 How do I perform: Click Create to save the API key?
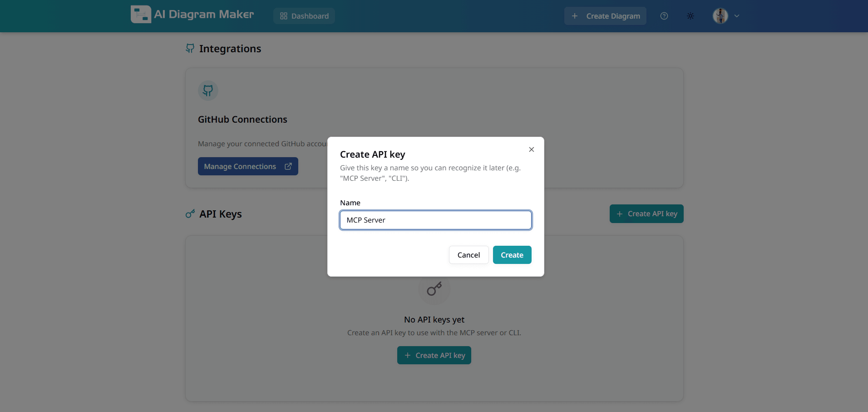coord(512,255)
